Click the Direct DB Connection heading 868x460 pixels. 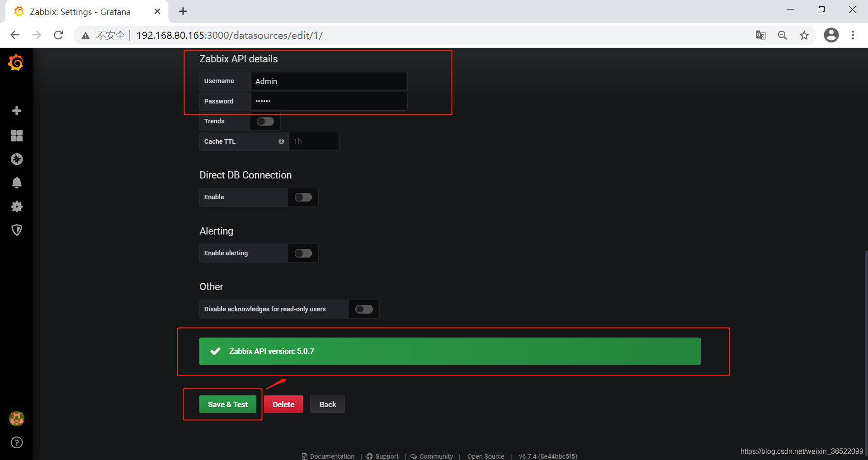point(245,175)
